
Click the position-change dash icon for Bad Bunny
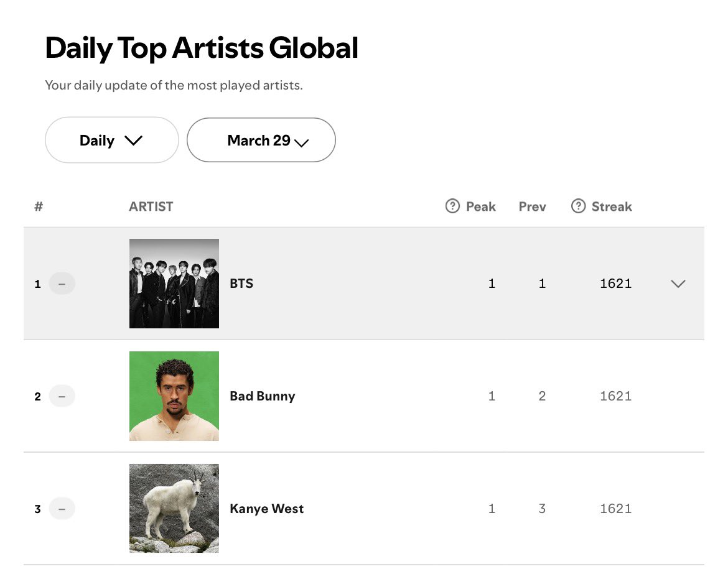tap(62, 396)
